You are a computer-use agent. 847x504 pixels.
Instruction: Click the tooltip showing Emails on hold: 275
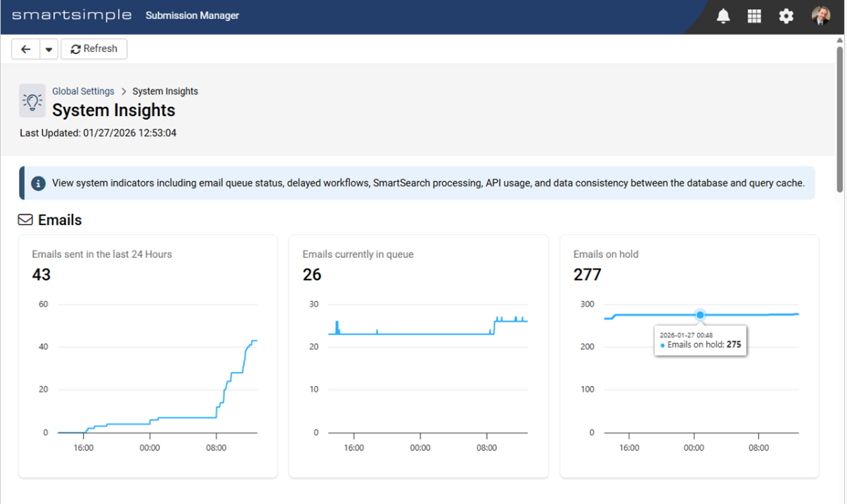(700, 340)
